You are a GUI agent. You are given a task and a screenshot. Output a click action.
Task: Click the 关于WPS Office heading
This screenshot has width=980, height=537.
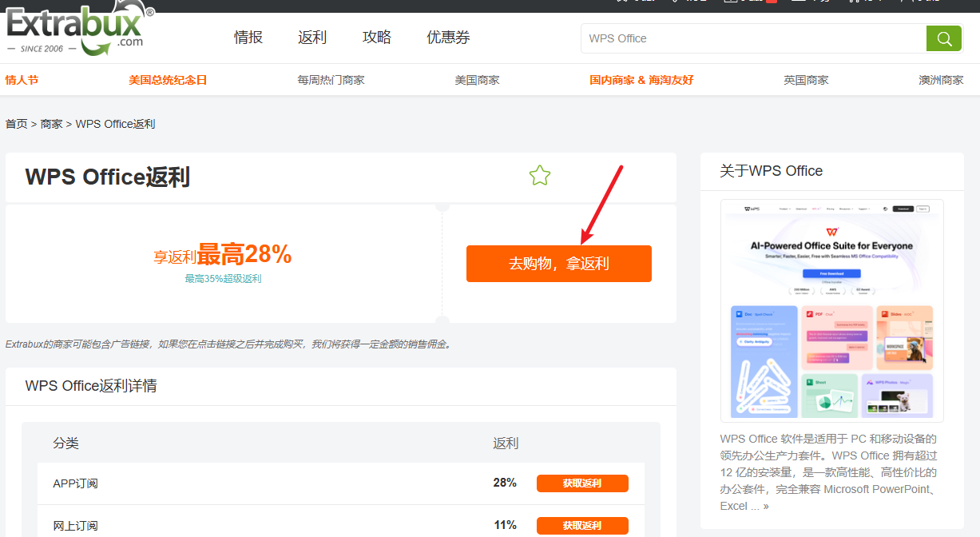click(x=771, y=171)
